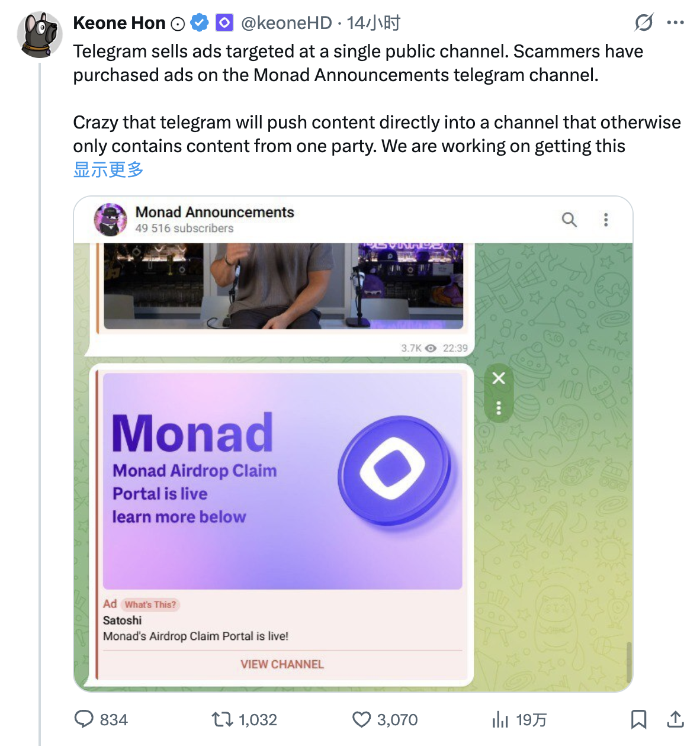Bookmark this tweet
This screenshot has height=746, width=700.
pyautogui.click(x=638, y=719)
